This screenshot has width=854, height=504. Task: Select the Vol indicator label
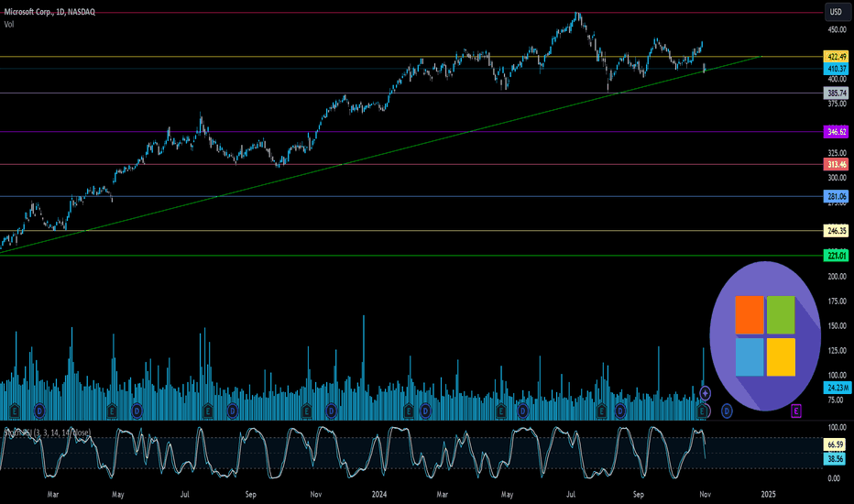click(9, 25)
